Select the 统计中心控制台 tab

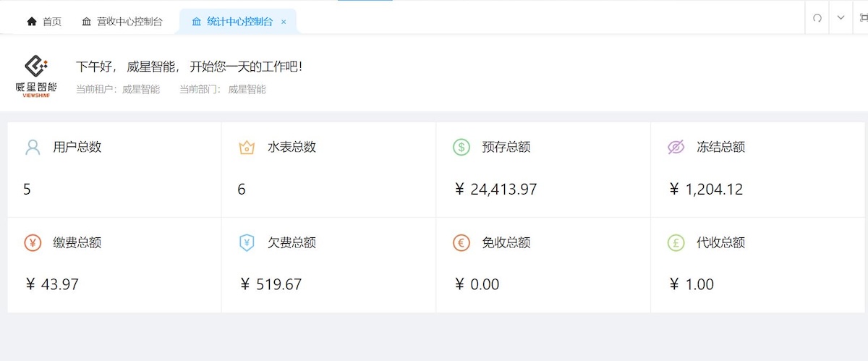click(x=232, y=22)
